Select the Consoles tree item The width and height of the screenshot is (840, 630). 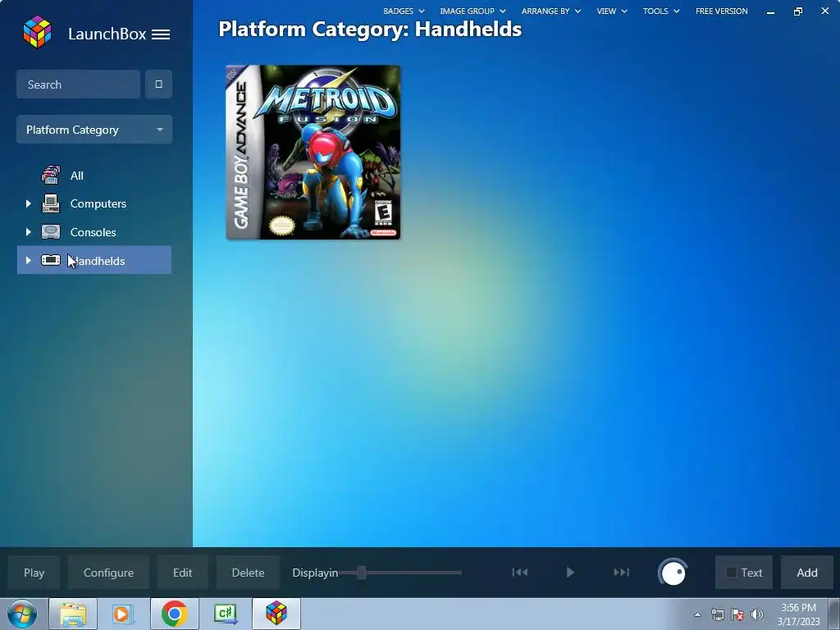click(x=93, y=232)
